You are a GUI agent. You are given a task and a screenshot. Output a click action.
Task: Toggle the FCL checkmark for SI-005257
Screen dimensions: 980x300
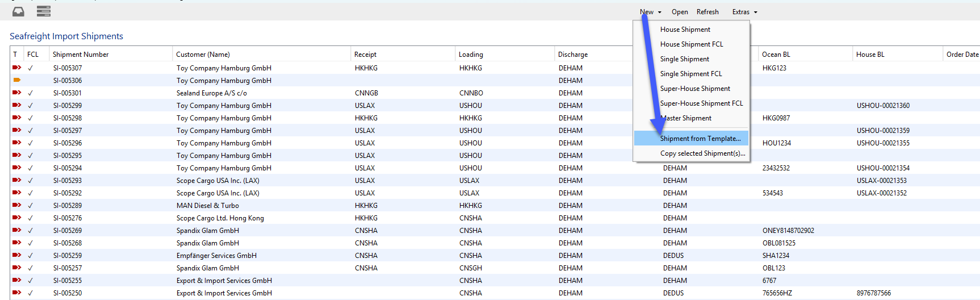(31, 268)
